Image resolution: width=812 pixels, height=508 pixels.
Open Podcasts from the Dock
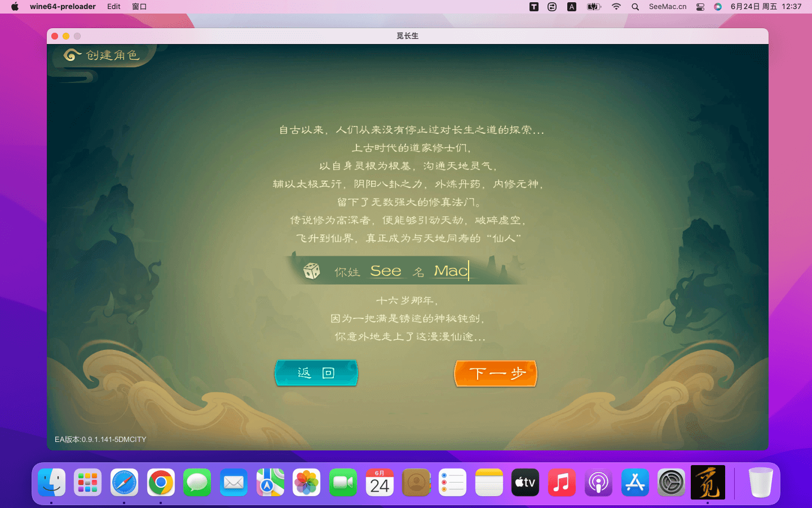coord(598,483)
